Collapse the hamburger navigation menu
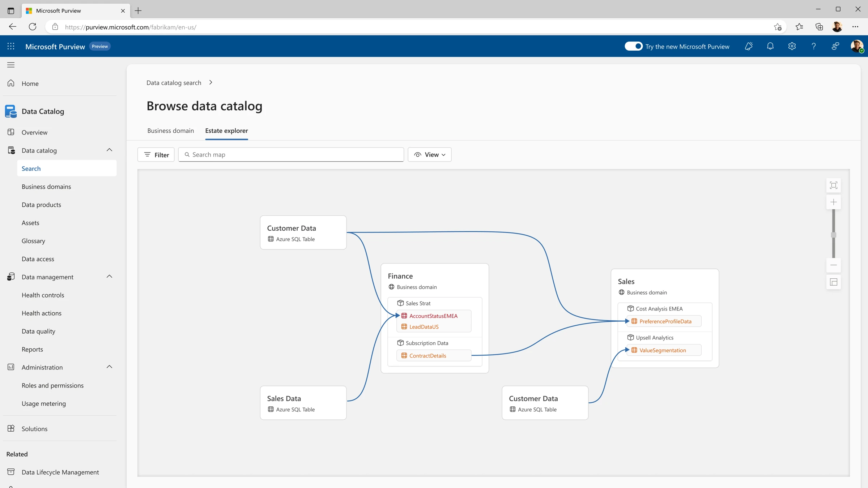 click(11, 65)
